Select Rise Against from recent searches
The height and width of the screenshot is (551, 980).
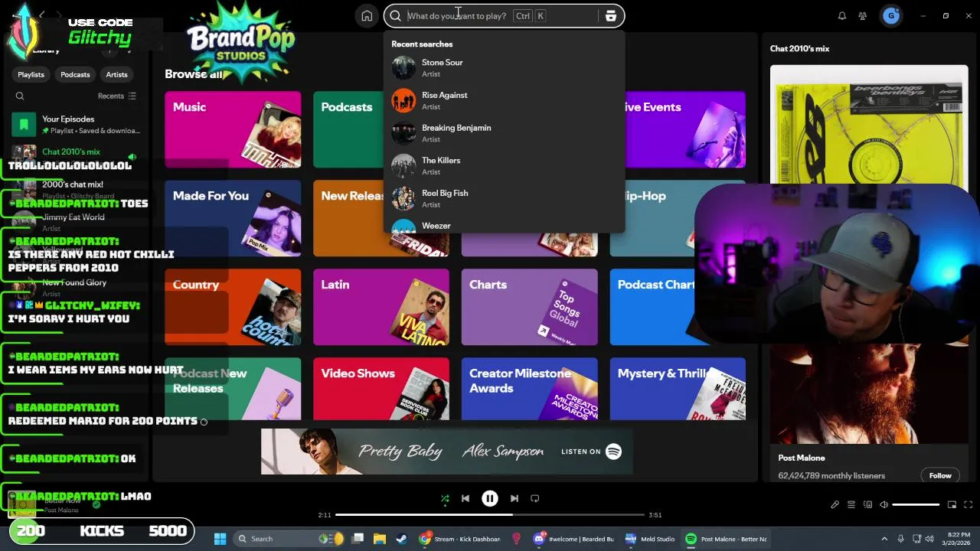[505, 100]
